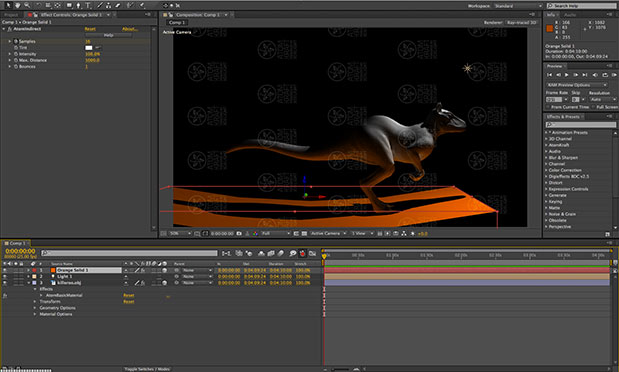
Task: Select the Roto Brush tool
Action: point(130,5)
